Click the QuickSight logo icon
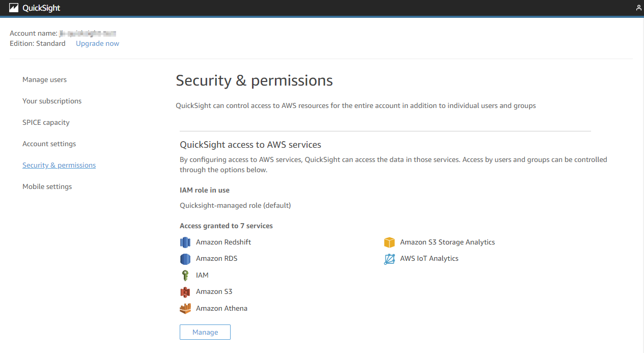 coord(13,8)
